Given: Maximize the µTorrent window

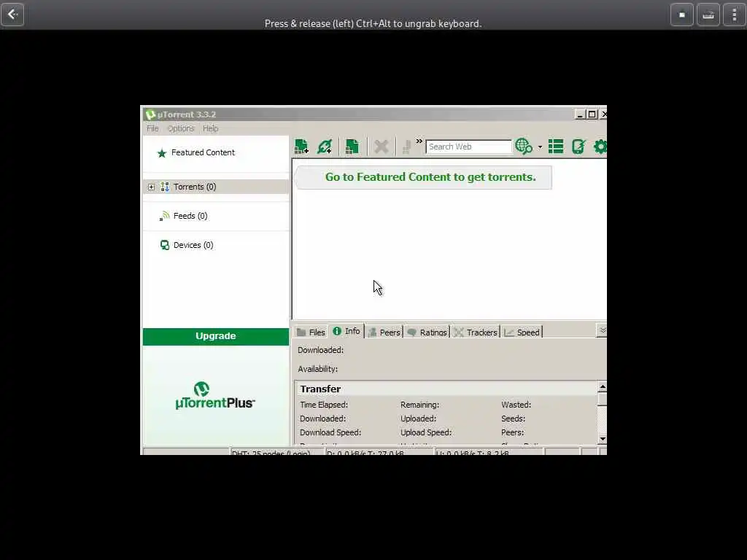Looking at the screenshot, I should [x=592, y=114].
